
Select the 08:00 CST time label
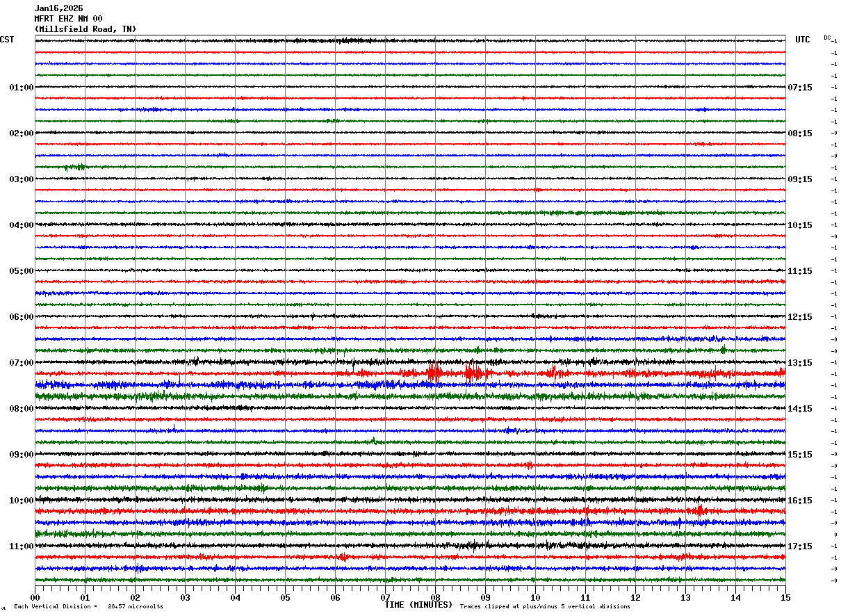pyautogui.click(x=22, y=409)
